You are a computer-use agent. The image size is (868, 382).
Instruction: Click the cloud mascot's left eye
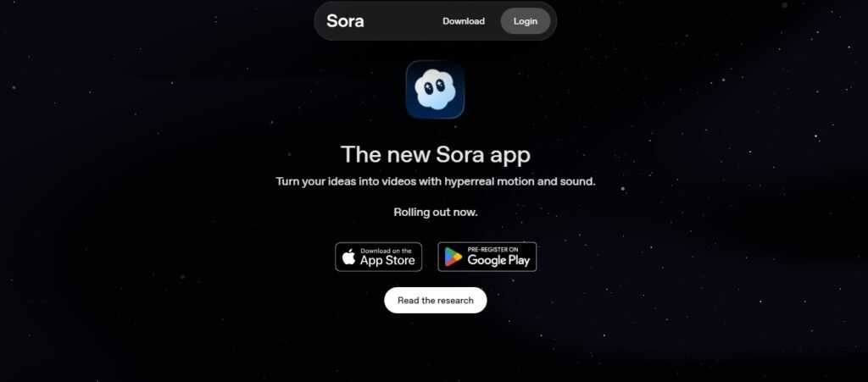[x=428, y=86]
